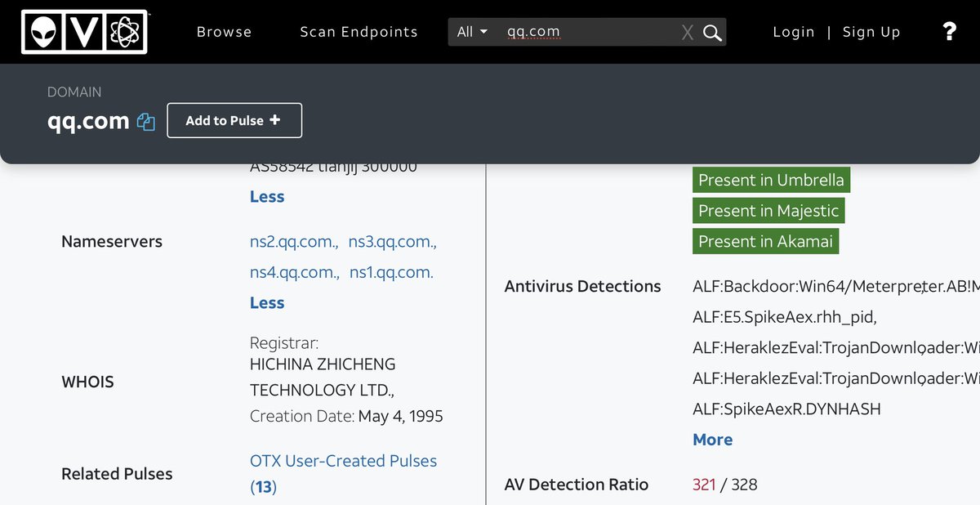Open the ns2.qq.com nameserver link

click(x=294, y=242)
